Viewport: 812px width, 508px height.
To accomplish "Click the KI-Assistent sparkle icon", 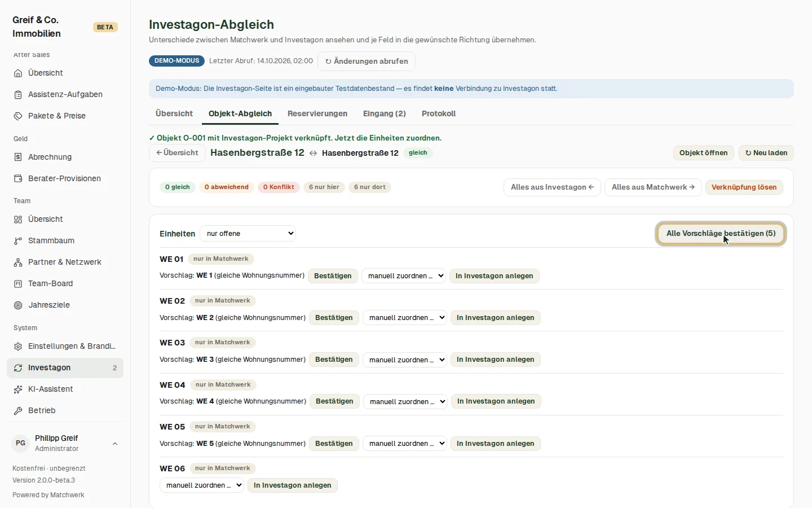I will [x=18, y=389].
